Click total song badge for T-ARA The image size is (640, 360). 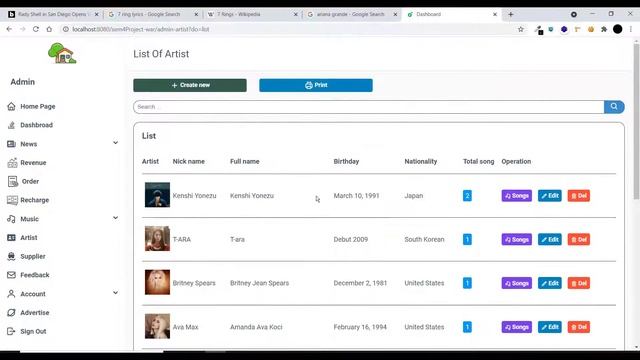point(467,240)
